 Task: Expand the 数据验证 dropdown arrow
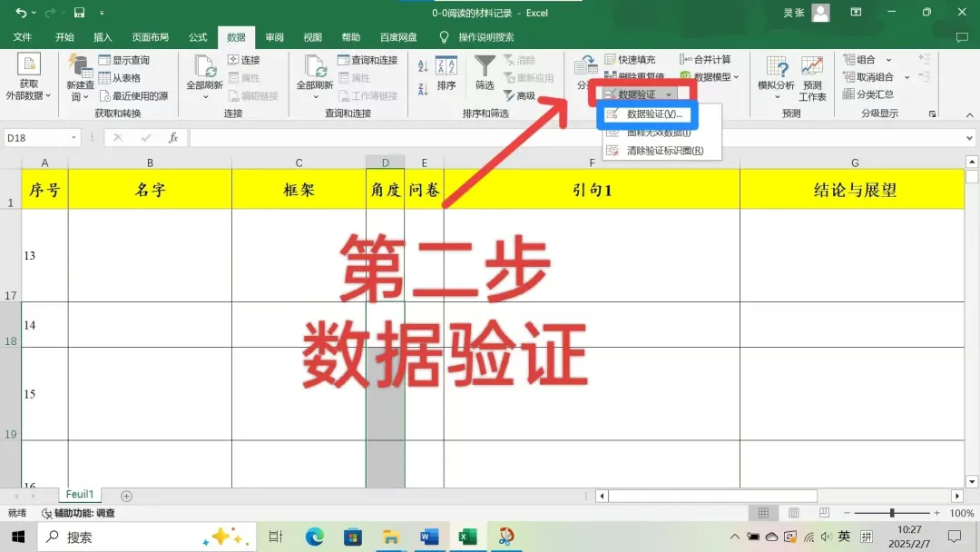pyautogui.click(x=669, y=94)
